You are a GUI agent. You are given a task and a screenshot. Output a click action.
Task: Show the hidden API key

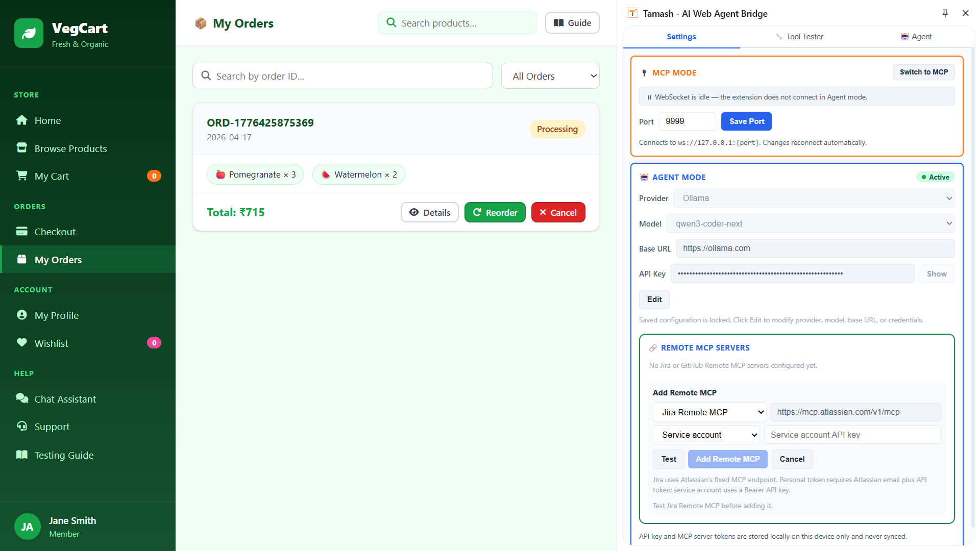936,274
